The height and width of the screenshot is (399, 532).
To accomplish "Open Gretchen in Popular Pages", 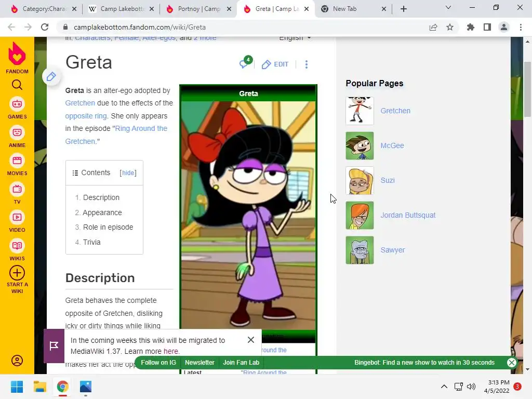I will coord(395,111).
